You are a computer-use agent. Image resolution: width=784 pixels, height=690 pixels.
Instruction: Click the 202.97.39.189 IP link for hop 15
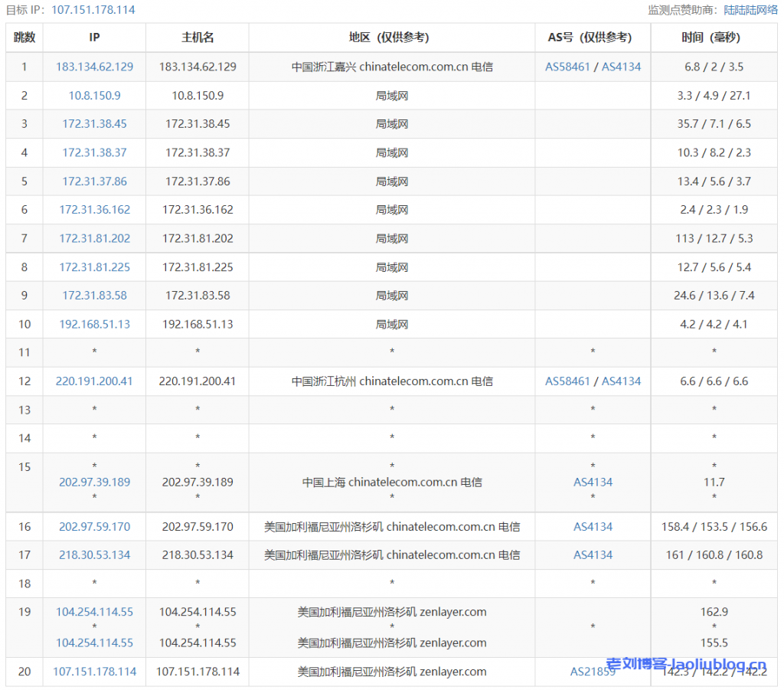94,482
